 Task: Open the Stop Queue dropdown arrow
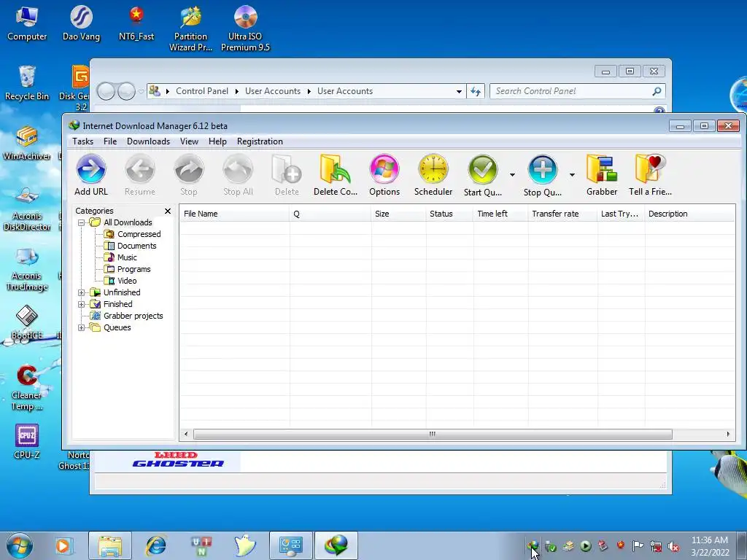click(572, 175)
